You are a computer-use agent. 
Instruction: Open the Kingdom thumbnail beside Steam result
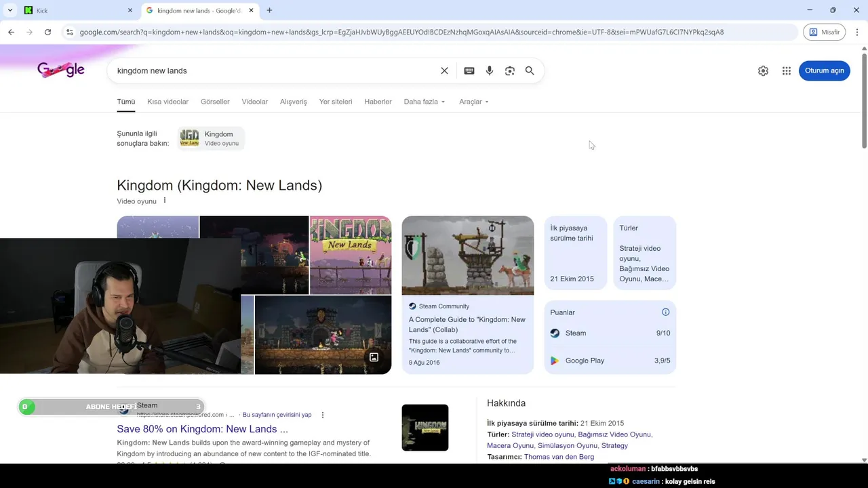425,428
